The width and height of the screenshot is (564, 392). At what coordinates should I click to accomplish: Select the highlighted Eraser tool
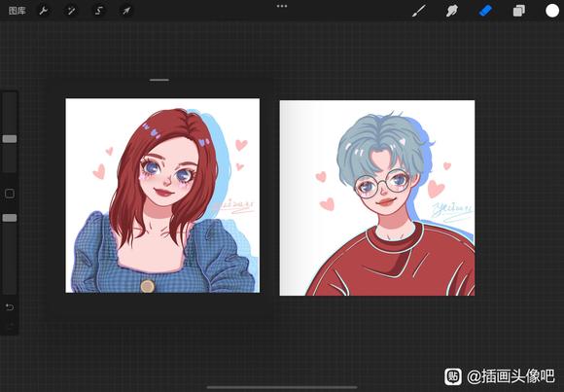(x=485, y=11)
